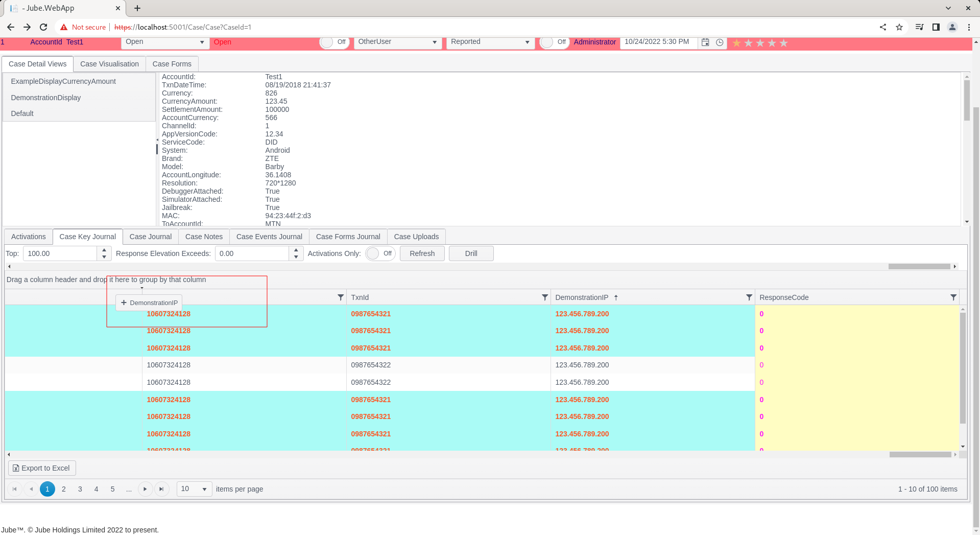
Task: Go to the last grid page
Action: point(161,489)
